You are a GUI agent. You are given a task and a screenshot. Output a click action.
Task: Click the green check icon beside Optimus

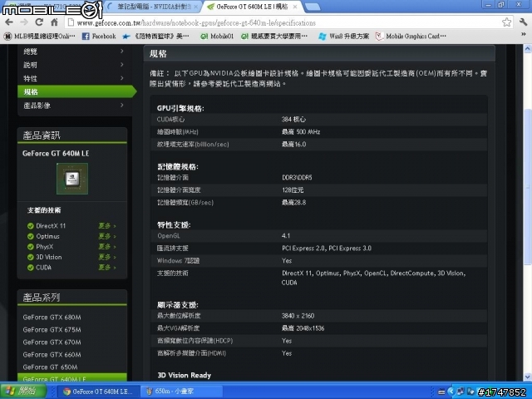30,236
